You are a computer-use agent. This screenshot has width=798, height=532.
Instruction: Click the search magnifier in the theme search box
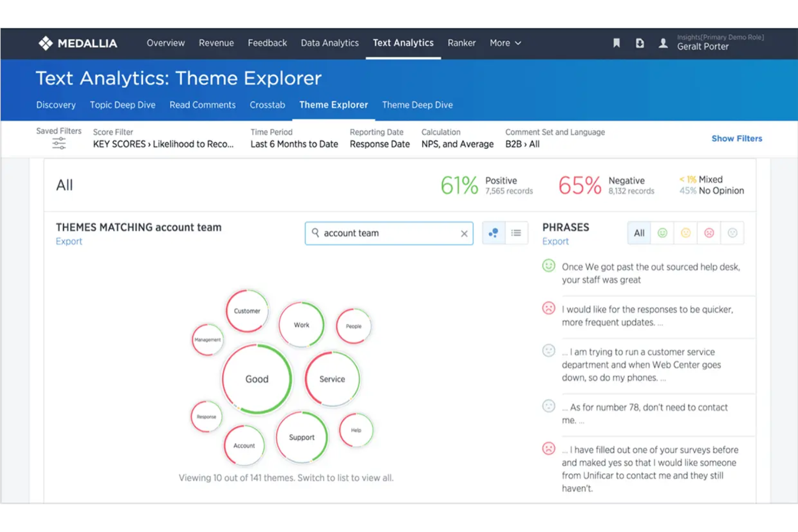(x=315, y=233)
